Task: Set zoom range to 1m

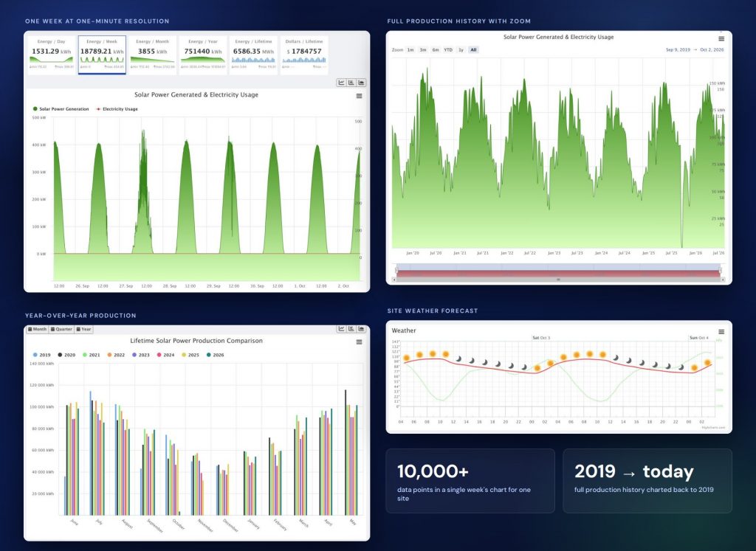Action: coord(410,49)
